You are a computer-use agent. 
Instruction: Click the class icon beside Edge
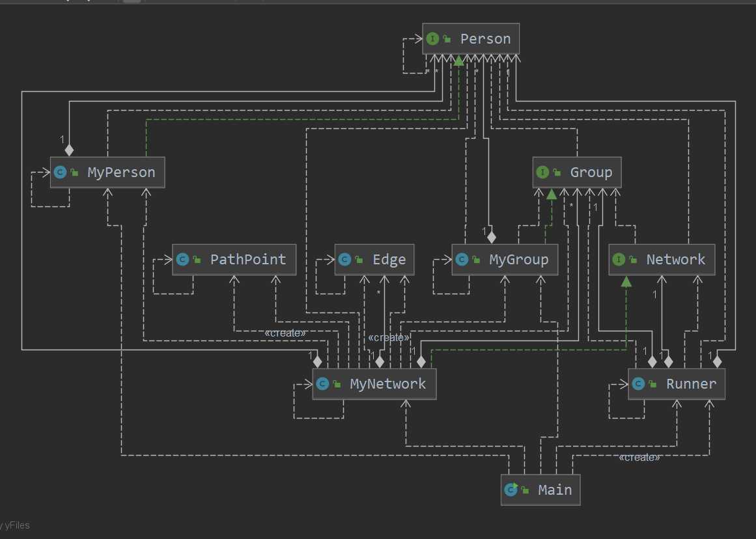(x=344, y=260)
